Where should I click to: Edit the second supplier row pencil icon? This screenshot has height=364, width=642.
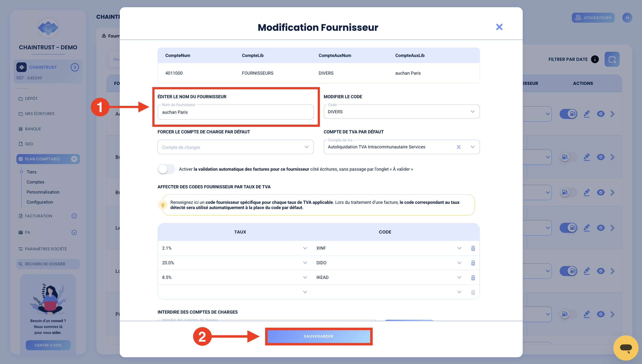point(587,157)
